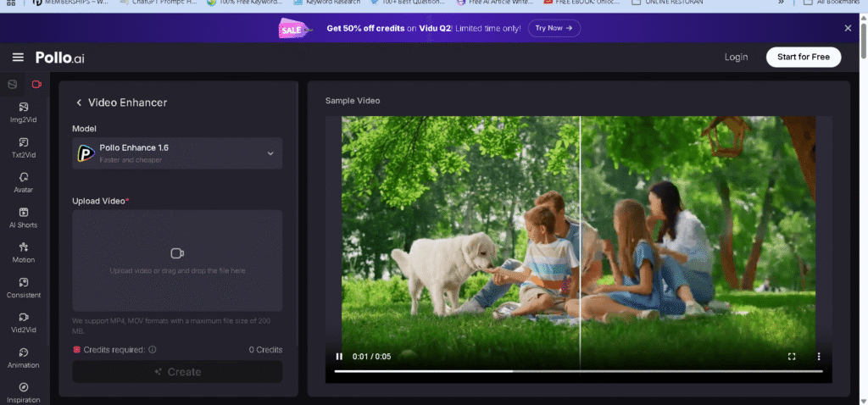Click the Credits required info icon
This screenshot has width=868, height=405.
(x=153, y=349)
